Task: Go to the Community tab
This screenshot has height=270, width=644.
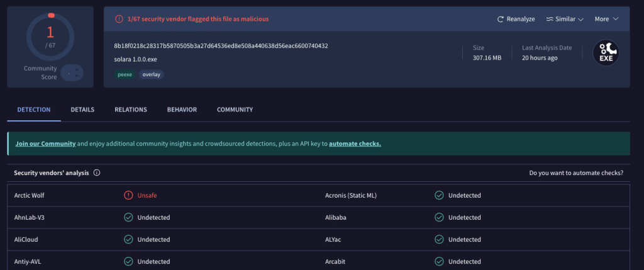Action: pyautogui.click(x=235, y=110)
